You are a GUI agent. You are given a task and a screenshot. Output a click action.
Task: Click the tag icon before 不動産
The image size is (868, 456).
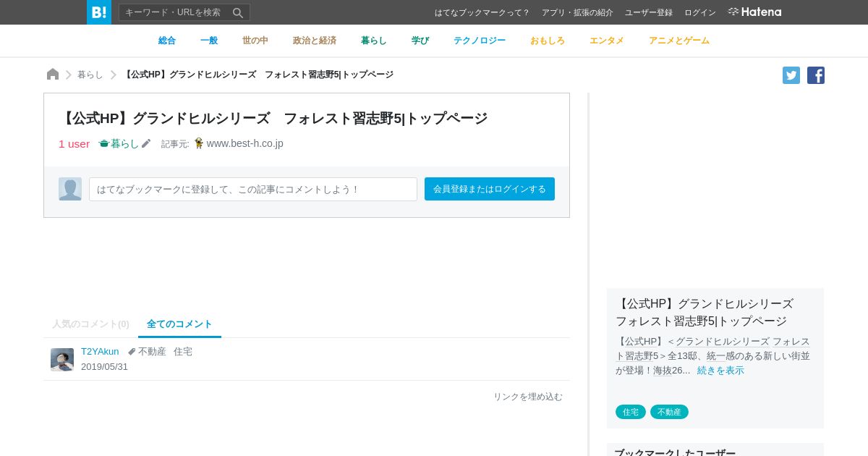pos(132,352)
